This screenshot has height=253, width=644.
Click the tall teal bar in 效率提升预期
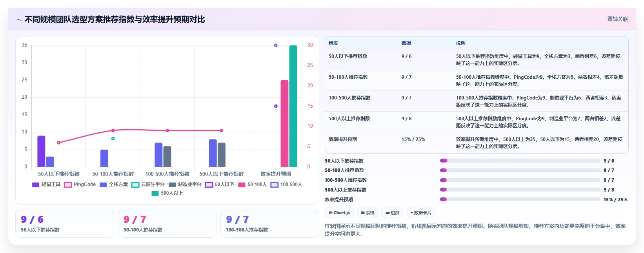click(293, 106)
